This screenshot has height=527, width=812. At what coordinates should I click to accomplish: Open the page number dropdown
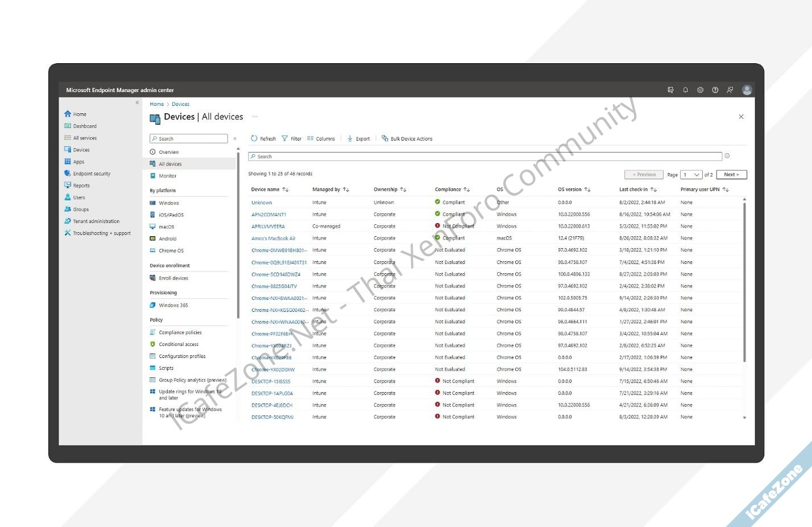tap(691, 175)
